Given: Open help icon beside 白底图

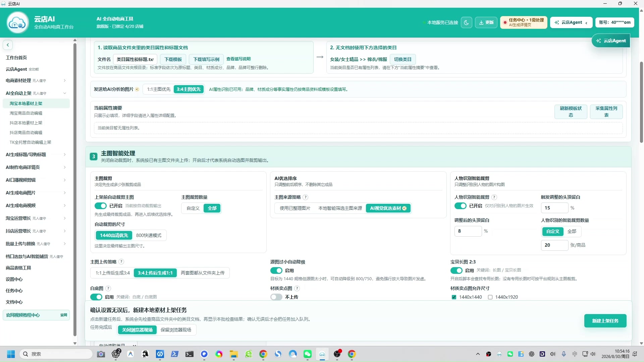Looking at the screenshot, I should (108, 288).
